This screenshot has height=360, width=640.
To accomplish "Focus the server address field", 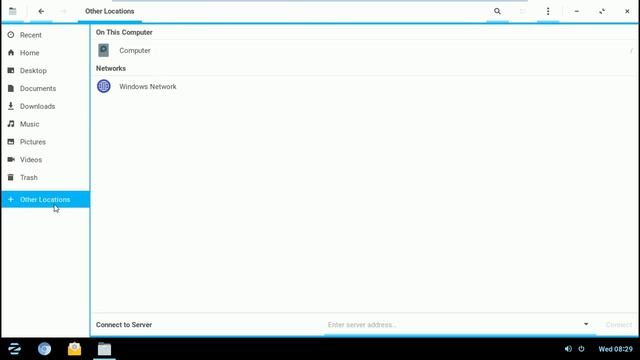I will 453,325.
